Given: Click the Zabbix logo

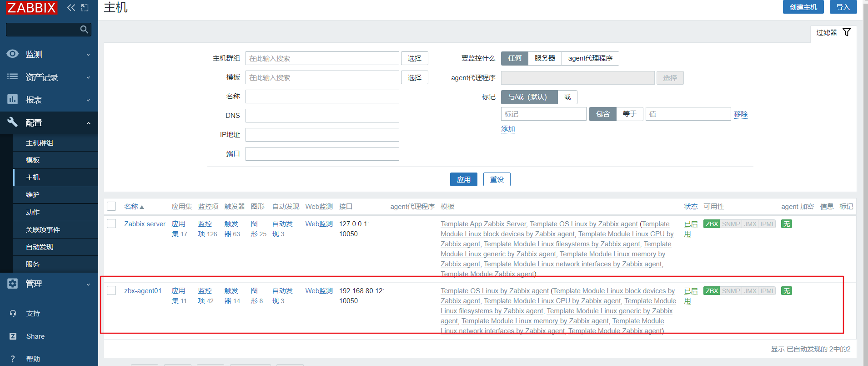Looking at the screenshot, I should click(31, 7).
